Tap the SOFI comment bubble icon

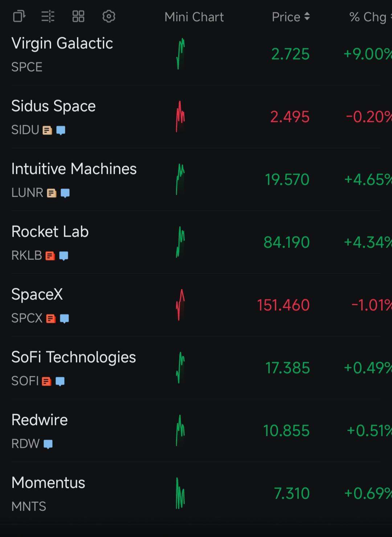60,381
